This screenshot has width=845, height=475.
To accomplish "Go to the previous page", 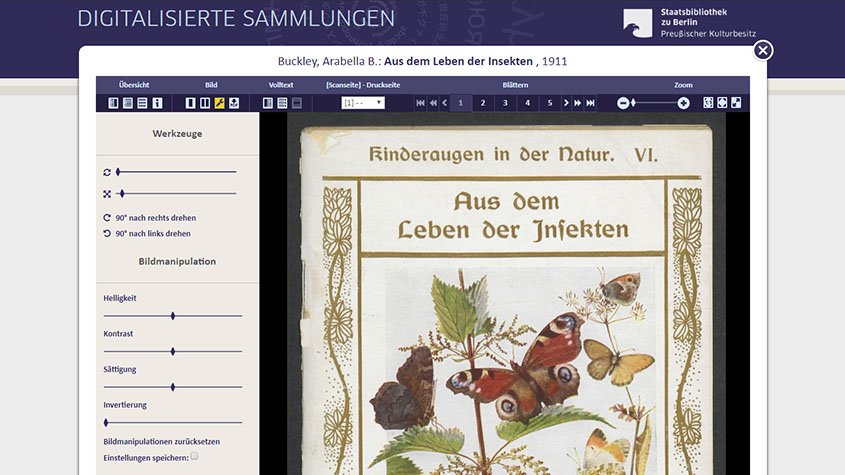I will 445,103.
